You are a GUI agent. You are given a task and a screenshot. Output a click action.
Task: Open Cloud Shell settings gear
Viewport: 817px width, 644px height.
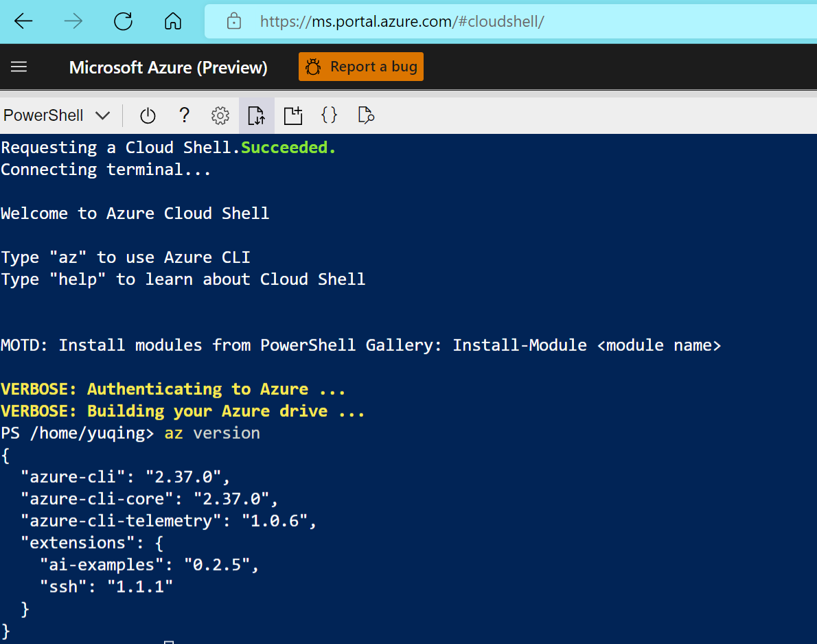(x=220, y=115)
